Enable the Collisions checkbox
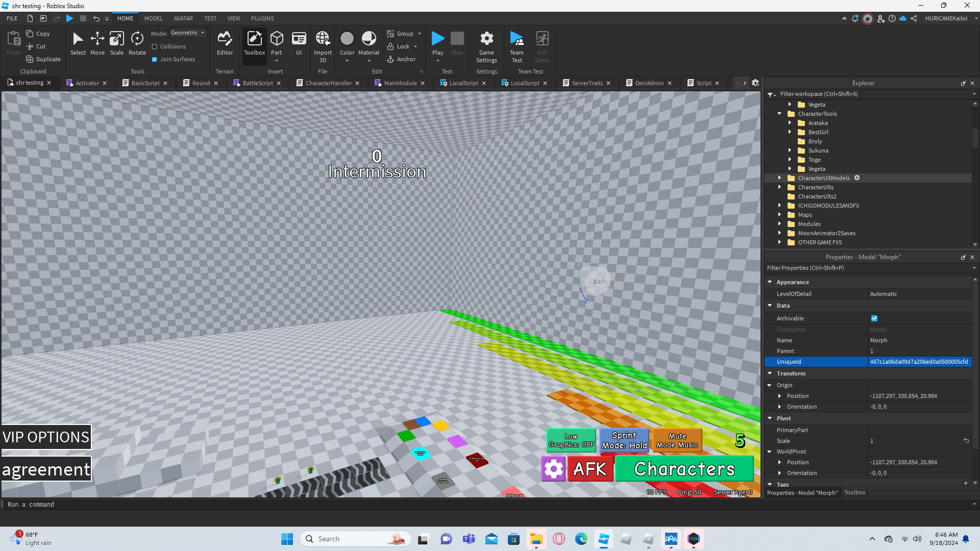This screenshot has width=980, height=551. (x=155, y=46)
